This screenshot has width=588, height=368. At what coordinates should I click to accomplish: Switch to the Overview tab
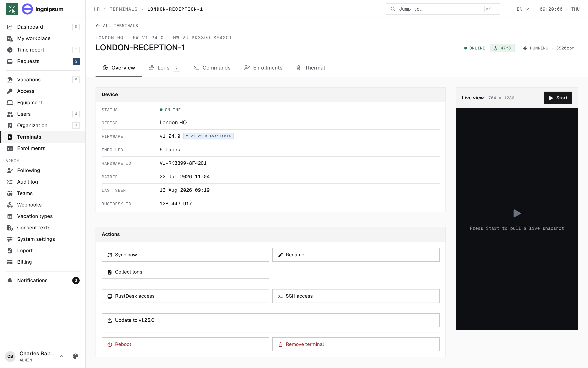click(x=119, y=68)
